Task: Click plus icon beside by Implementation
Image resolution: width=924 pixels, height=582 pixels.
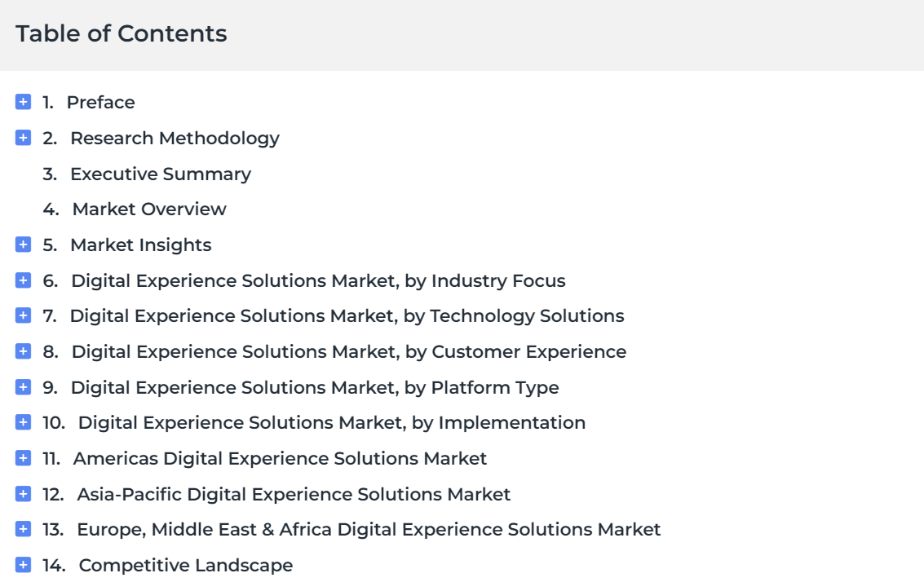Action: [x=23, y=422]
